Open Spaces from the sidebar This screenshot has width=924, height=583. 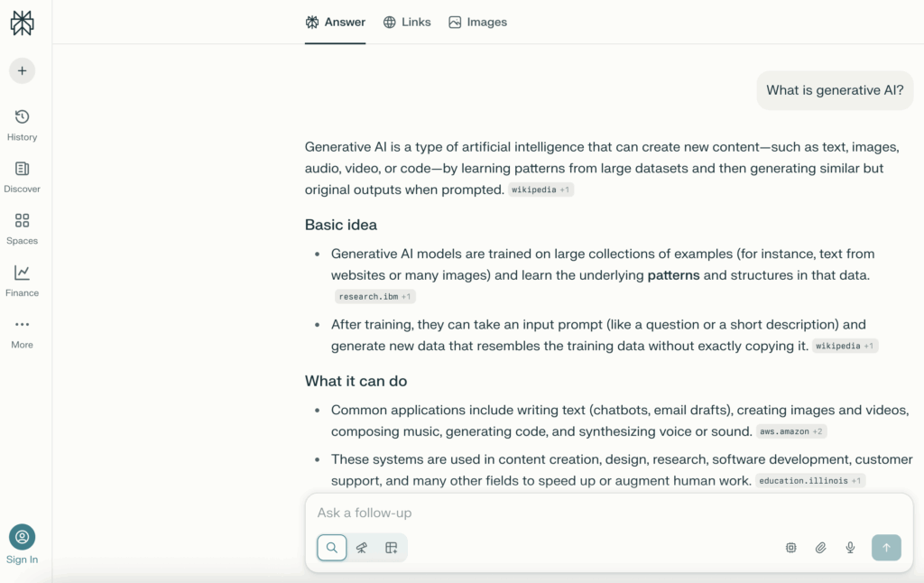pos(22,226)
